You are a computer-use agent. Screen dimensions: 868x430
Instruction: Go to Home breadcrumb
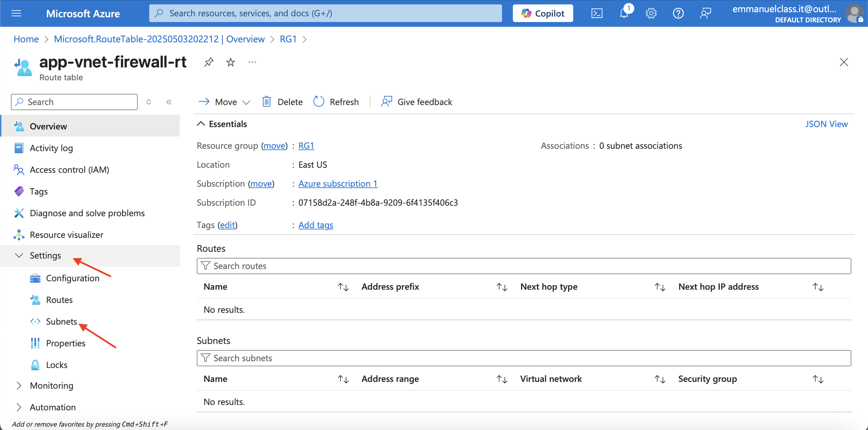(x=26, y=39)
